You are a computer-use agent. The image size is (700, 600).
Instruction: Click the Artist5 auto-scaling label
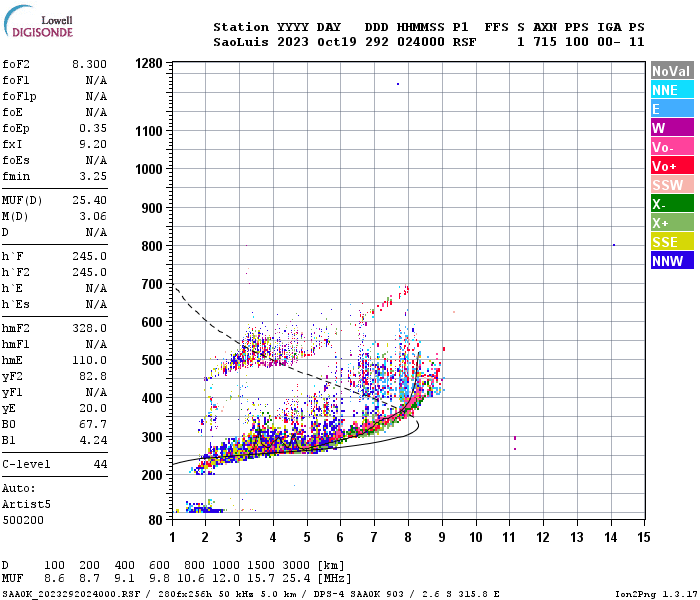pos(26,504)
